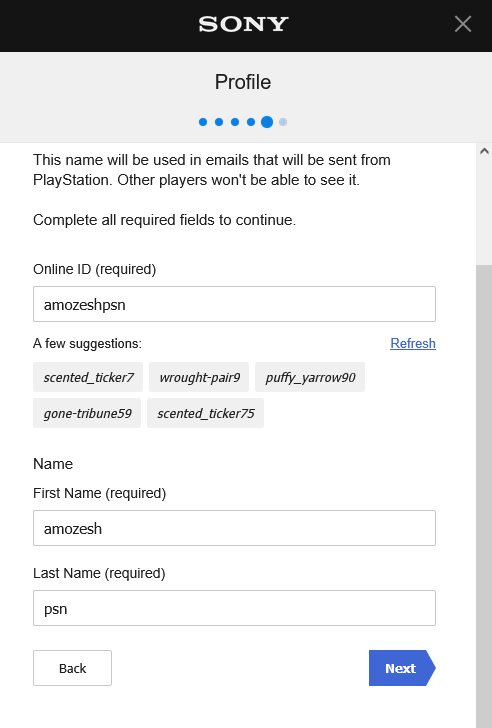
Task: Click inside the Online ID field
Action: 234,304
